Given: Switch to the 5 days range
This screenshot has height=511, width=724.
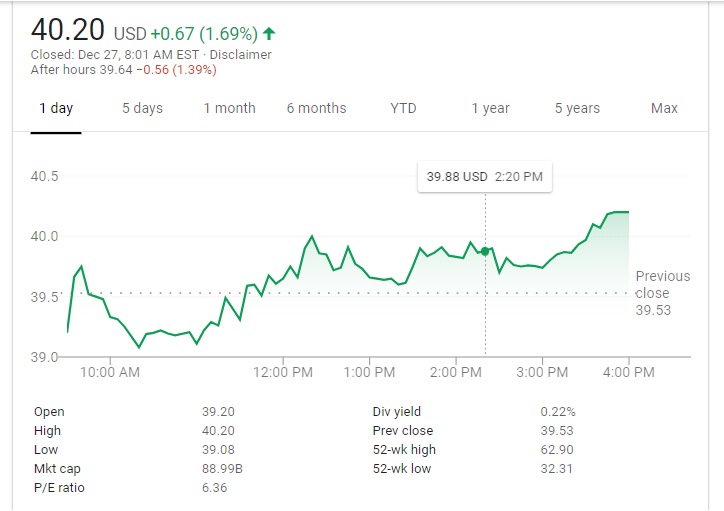Looking at the screenshot, I should (142, 108).
